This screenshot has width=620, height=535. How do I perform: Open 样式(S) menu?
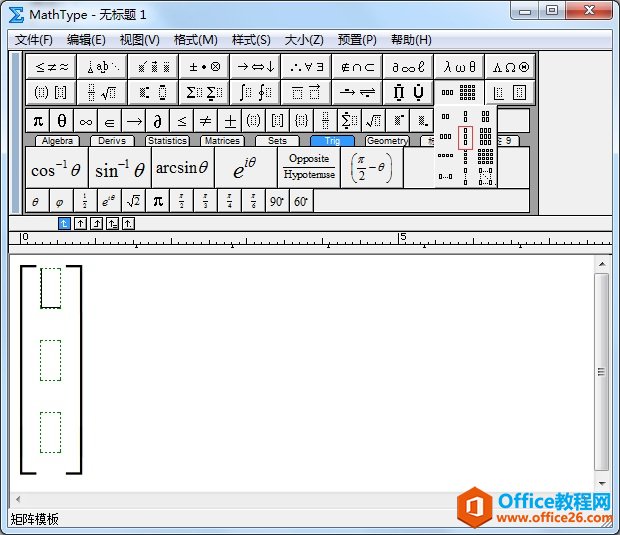click(x=251, y=40)
